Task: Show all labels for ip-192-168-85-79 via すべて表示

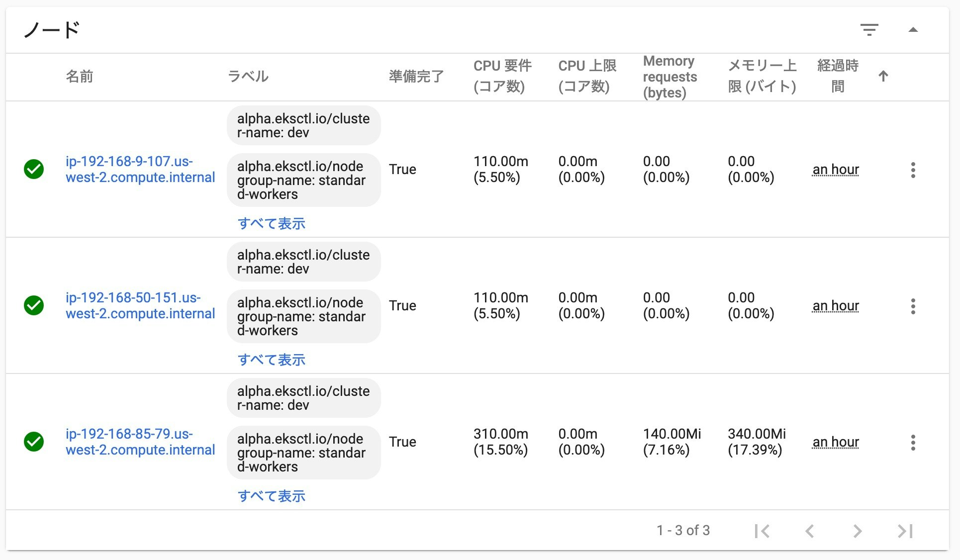Action: point(272,496)
